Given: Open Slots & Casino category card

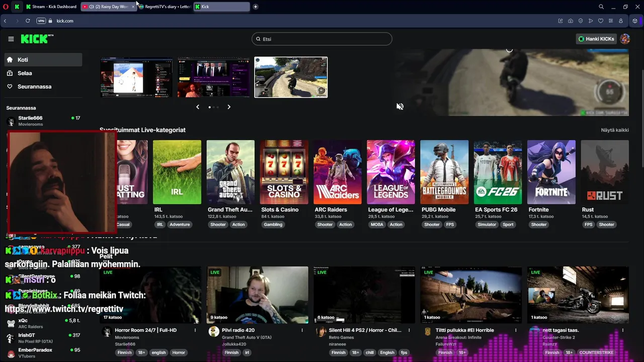Looking at the screenshot, I should [x=284, y=172].
